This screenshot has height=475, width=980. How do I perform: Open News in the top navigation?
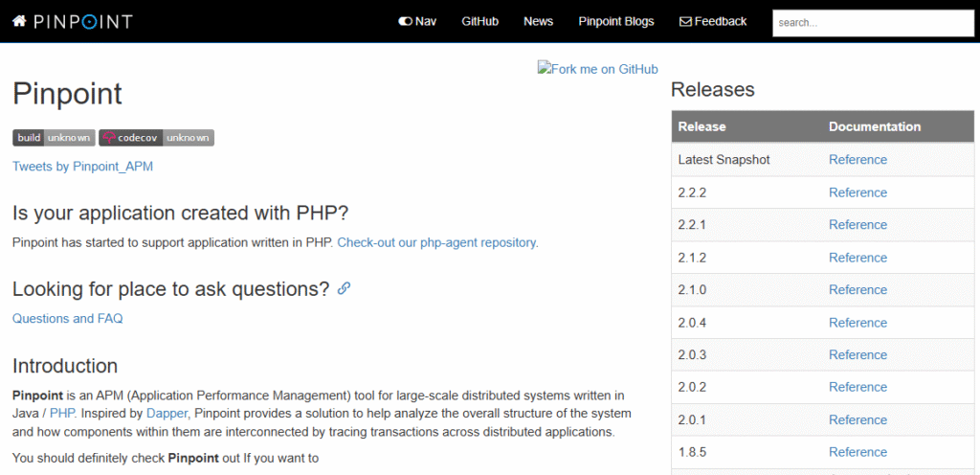coord(538,21)
